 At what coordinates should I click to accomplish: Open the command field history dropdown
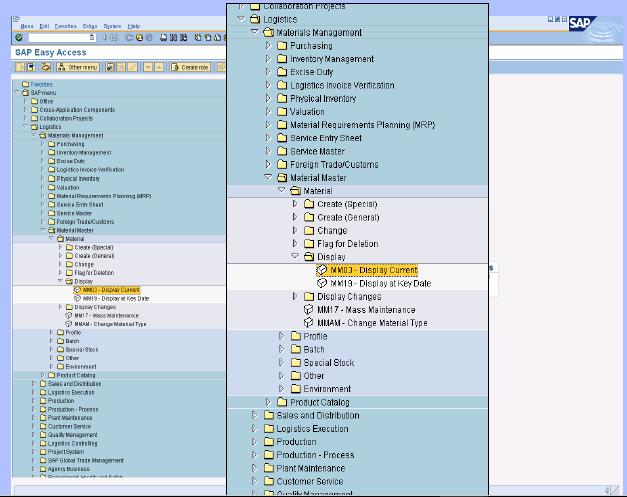[x=92, y=38]
